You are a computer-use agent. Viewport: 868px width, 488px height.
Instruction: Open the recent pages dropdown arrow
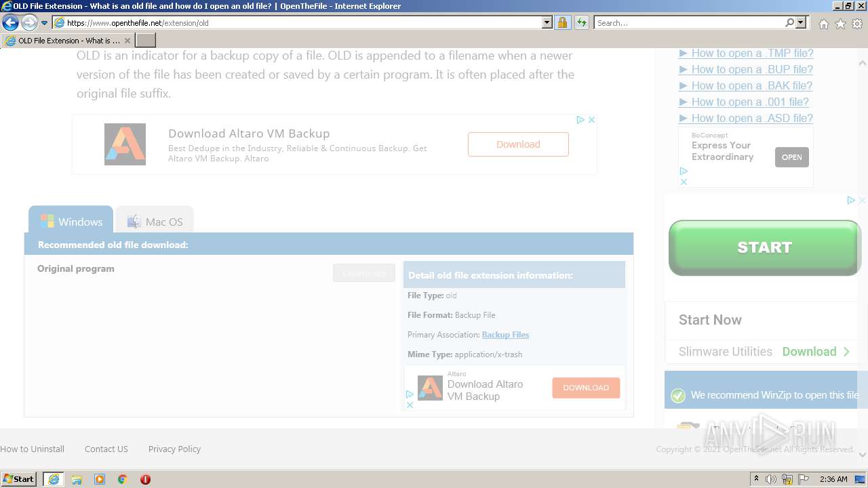pos(44,23)
